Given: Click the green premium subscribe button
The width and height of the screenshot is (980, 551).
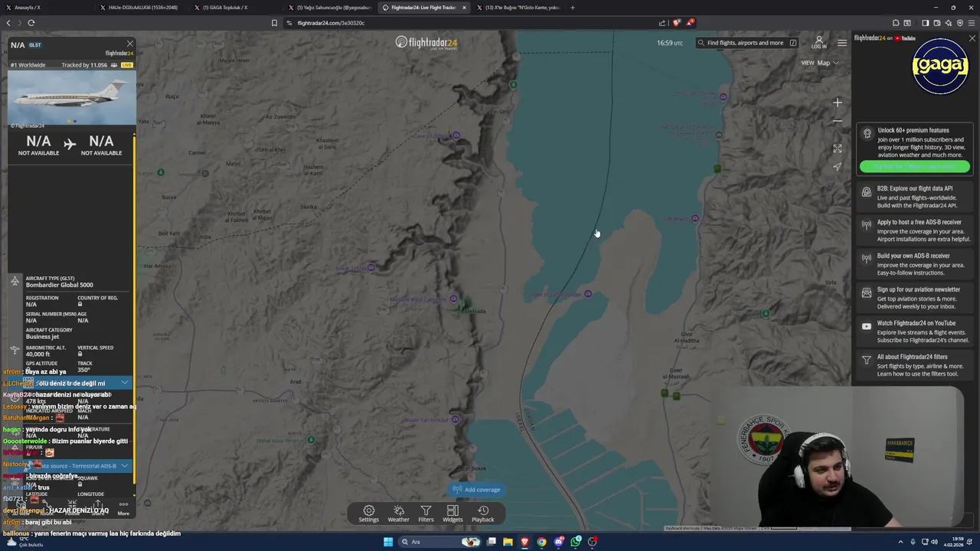Looking at the screenshot, I should click(915, 166).
